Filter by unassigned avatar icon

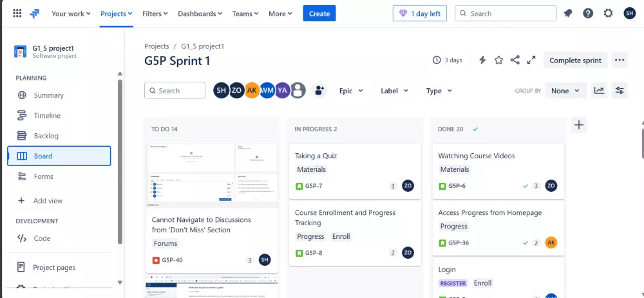(298, 91)
